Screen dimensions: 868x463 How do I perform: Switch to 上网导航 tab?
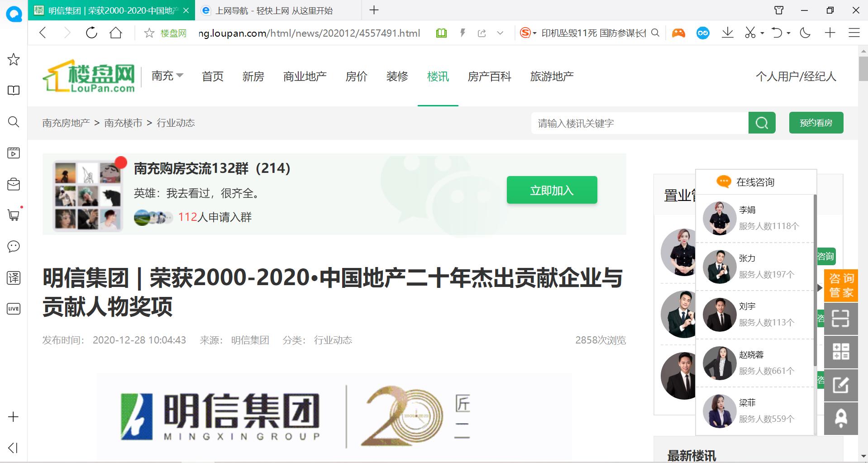[x=278, y=10]
